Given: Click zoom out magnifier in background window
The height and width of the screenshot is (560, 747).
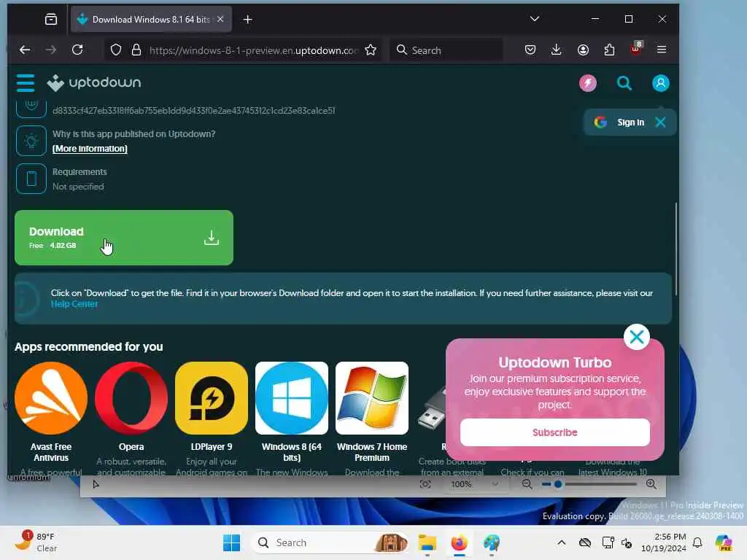Looking at the screenshot, I should coord(527,484).
